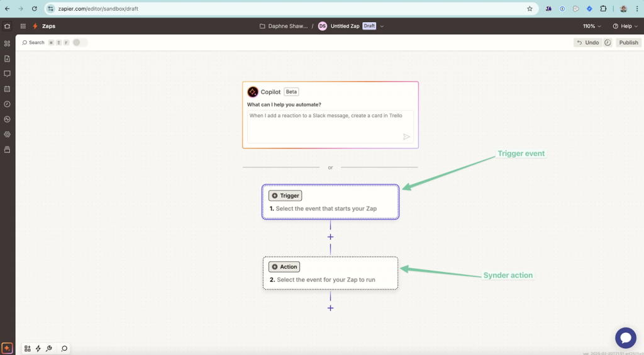This screenshot has height=355, width=644.
Task: Open the Daphne Shaw folder link
Action: click(284, 26)
